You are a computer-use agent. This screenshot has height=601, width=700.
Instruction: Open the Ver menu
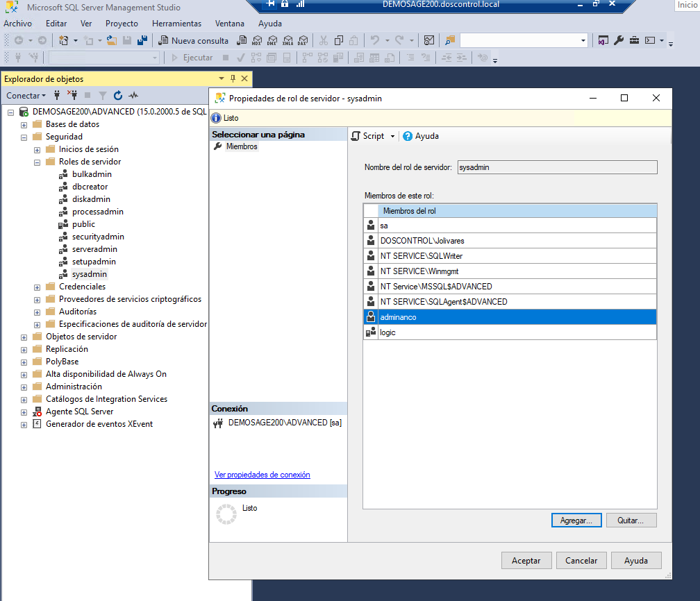click(86, 24)
